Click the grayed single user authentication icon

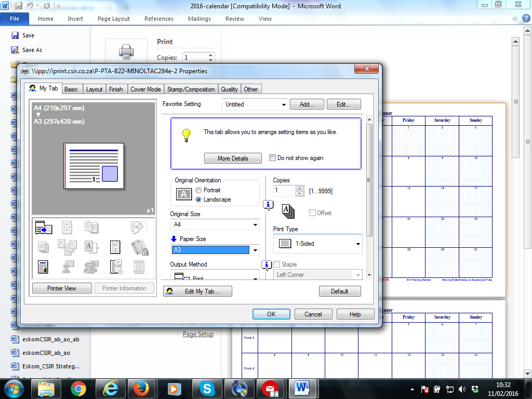point(68,267)
